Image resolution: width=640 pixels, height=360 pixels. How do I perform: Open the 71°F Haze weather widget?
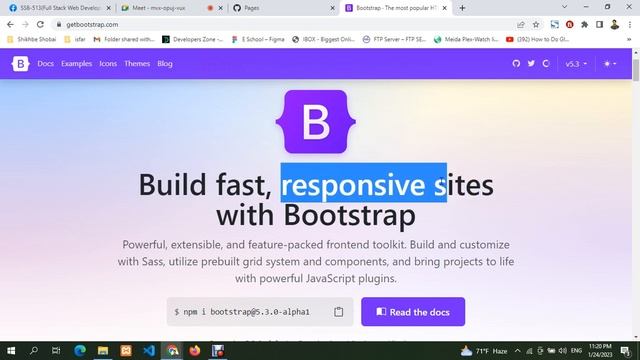(484, 351)
